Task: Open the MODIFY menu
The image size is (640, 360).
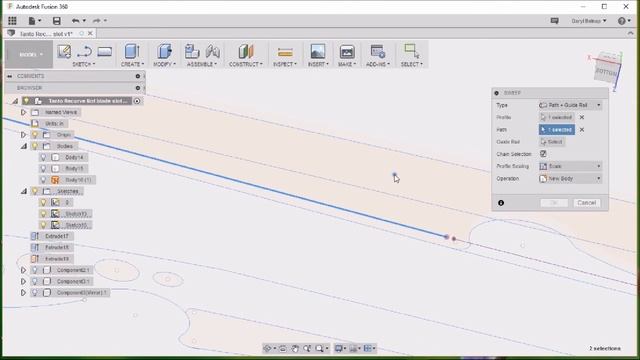Action: coord(164,64)
